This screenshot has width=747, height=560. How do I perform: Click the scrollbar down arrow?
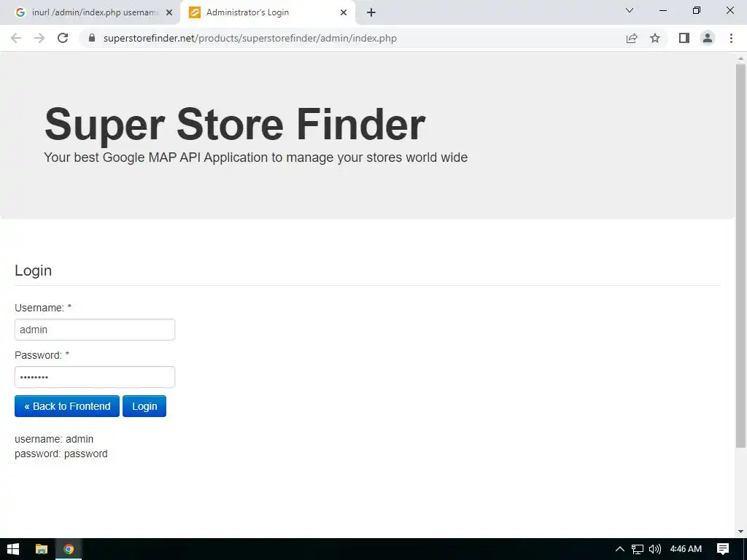pyautogui.click(x=740, y=532)
